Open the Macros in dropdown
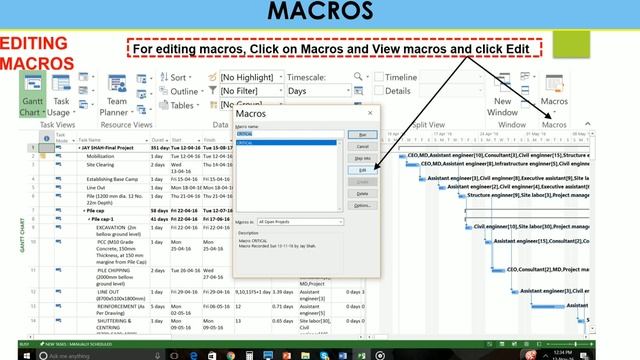Screen dimensions: 640x360 point(300,222)
